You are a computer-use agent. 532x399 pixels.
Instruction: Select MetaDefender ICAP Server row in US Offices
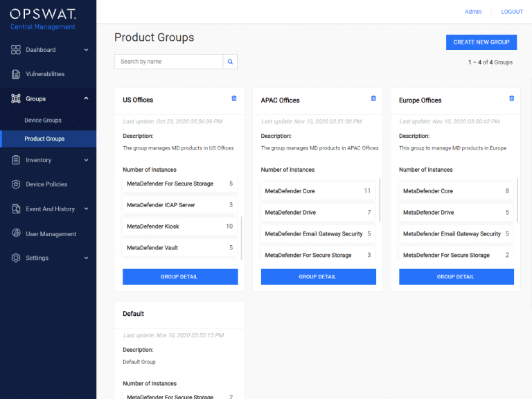click(x=180, y=205)
